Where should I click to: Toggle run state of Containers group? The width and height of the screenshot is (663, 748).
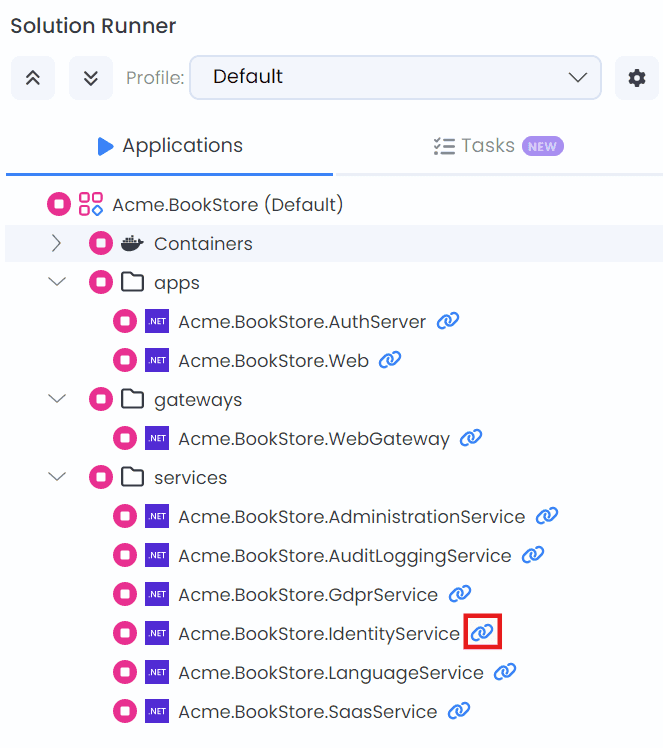point(101,243)
